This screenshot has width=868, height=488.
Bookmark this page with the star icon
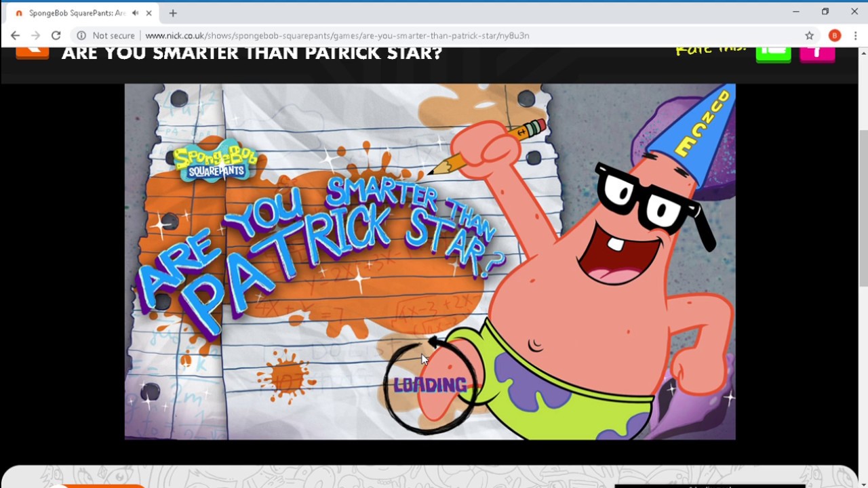[x=809, y=35]
